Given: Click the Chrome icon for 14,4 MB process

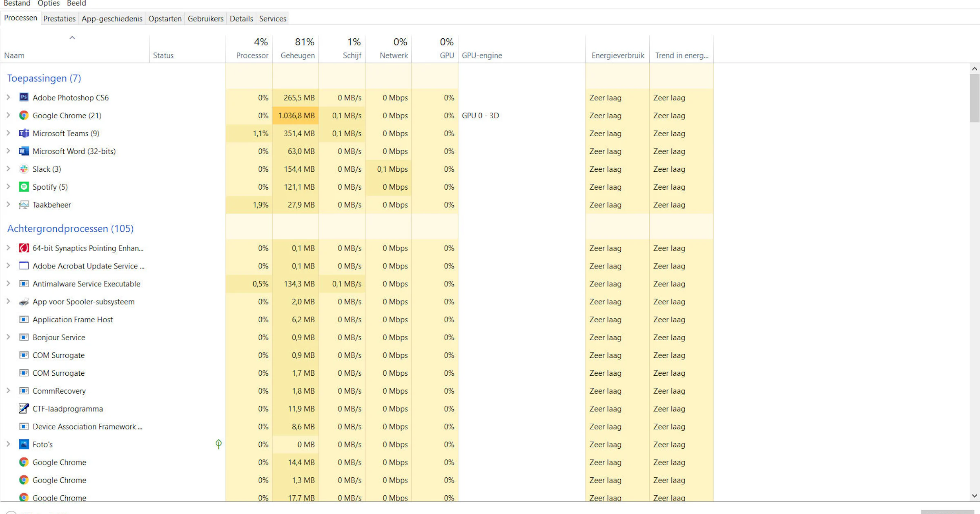Looking at the screenshot, I should (x=24, y=462).
